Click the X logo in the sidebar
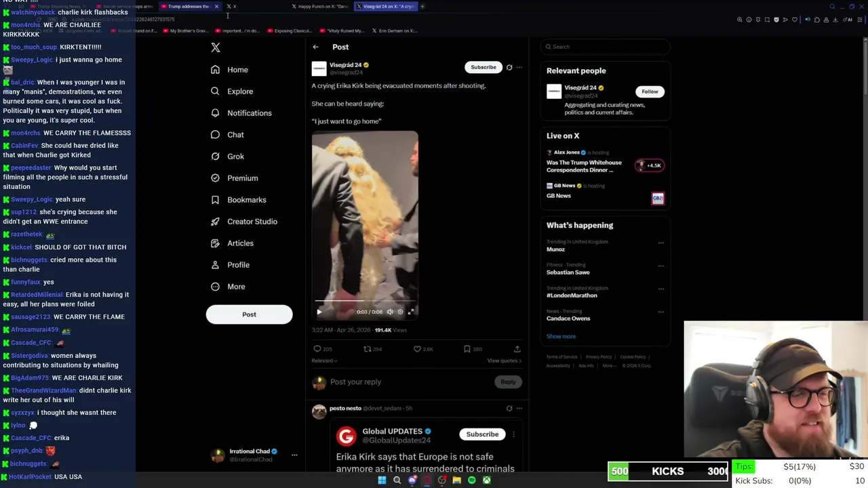868x488 pixels. coord(216,47)
